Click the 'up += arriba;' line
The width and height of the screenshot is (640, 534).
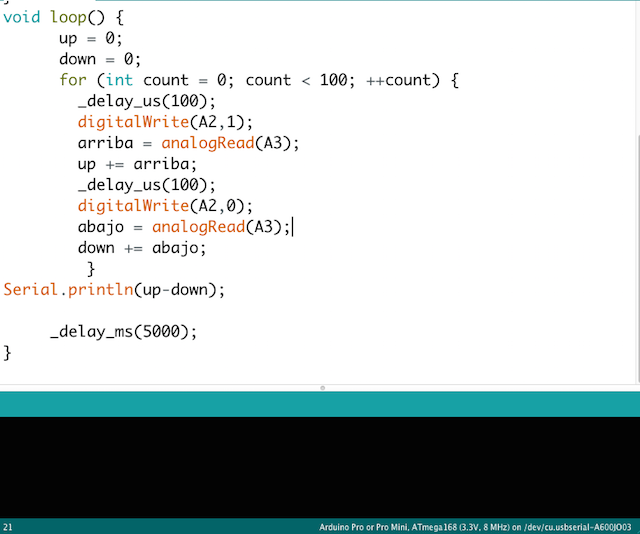point(137,164)
